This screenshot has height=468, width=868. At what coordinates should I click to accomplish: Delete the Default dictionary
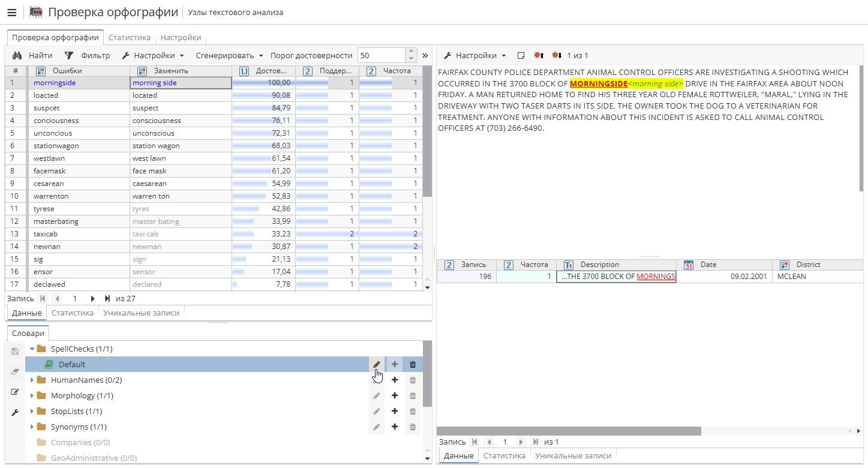tap(413, 364)
